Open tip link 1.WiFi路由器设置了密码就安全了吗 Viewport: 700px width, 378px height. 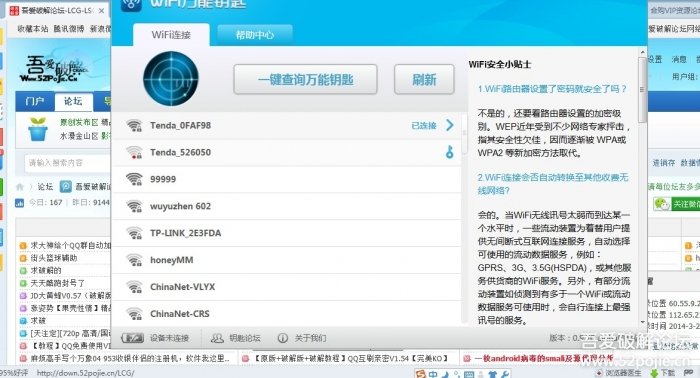point(552,89)
